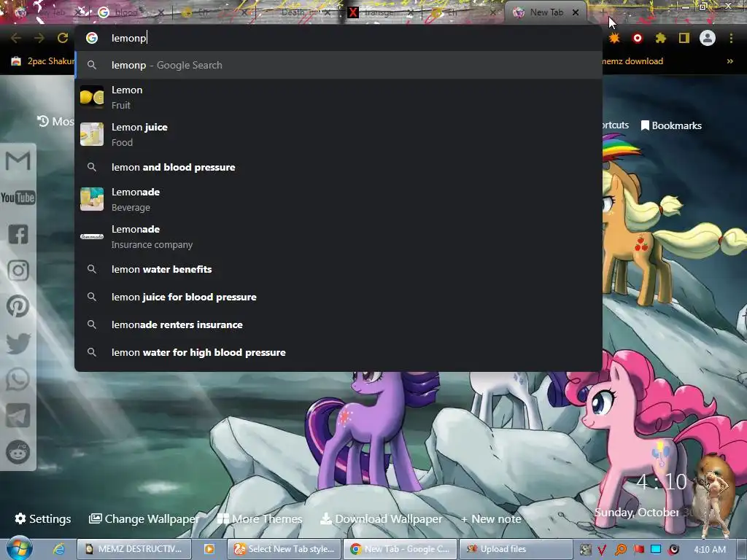This screenshot has height=560, width=747.
Task: Open a new tab with the plus button
Action: (x=603, y=12)
